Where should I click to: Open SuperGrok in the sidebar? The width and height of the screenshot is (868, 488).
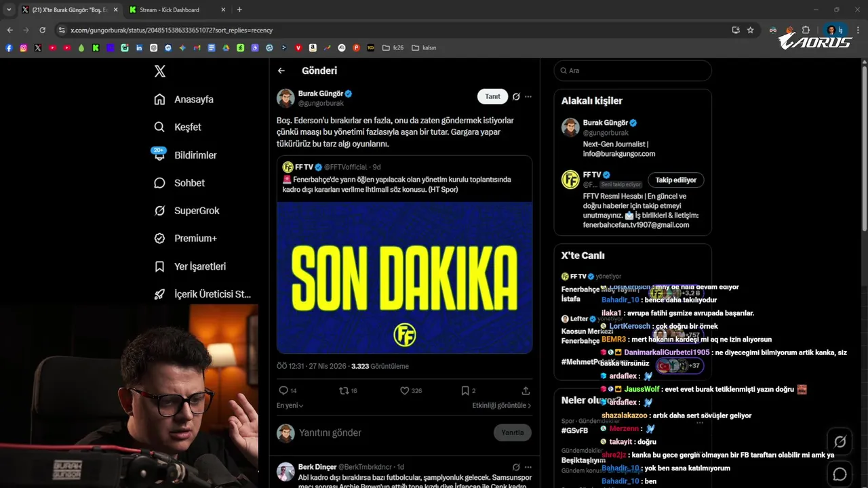[x=186, y=211]
